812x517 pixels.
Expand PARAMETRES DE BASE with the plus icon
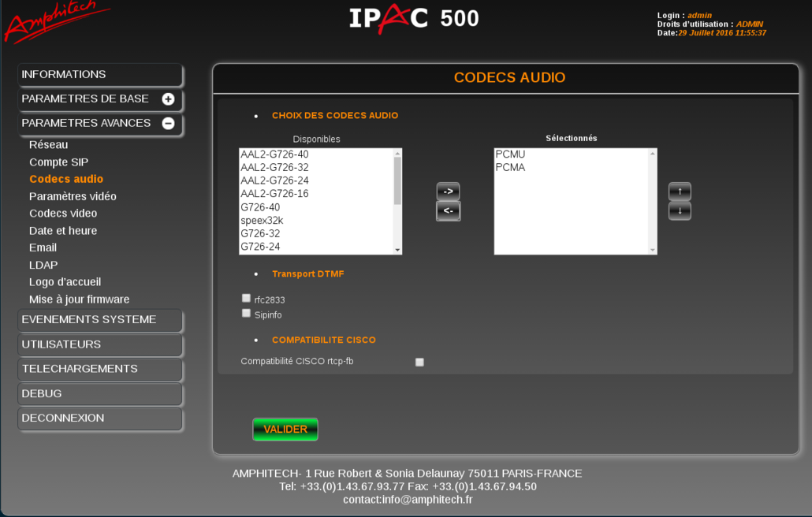(x=168, y=99)
